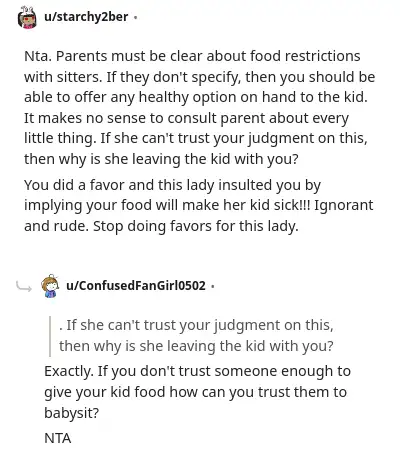Click the "Nta." word opening the first comment
400x474 pixels.
[x=38, y=56]
